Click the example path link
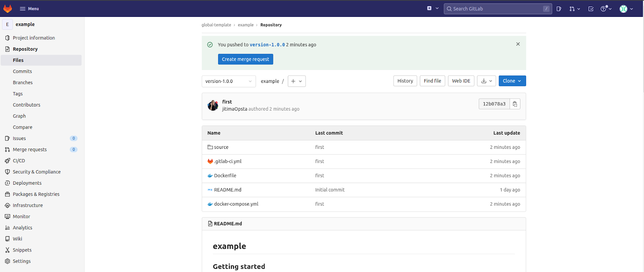 [270, 81]
